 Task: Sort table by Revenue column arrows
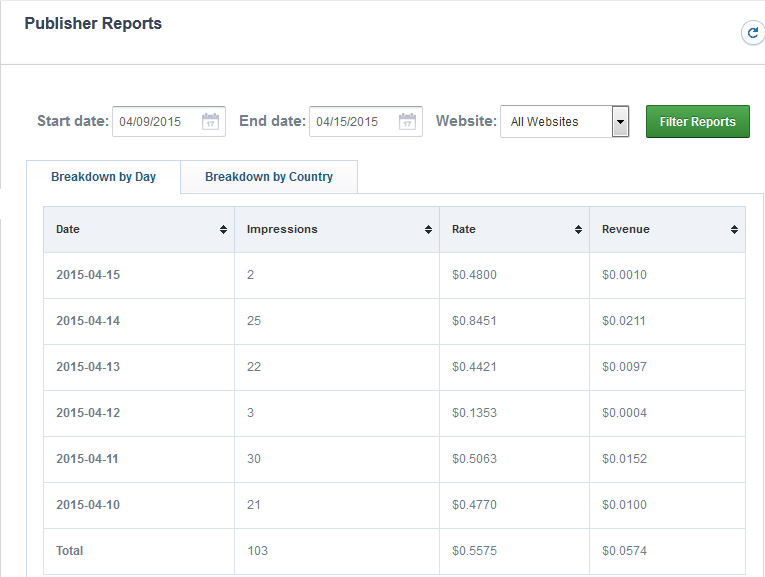[735, 230]
